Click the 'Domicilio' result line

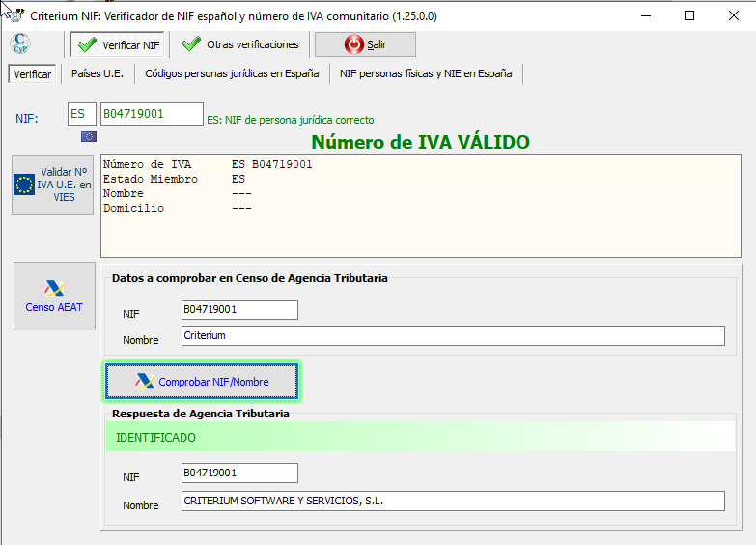[x=178, y=208]
